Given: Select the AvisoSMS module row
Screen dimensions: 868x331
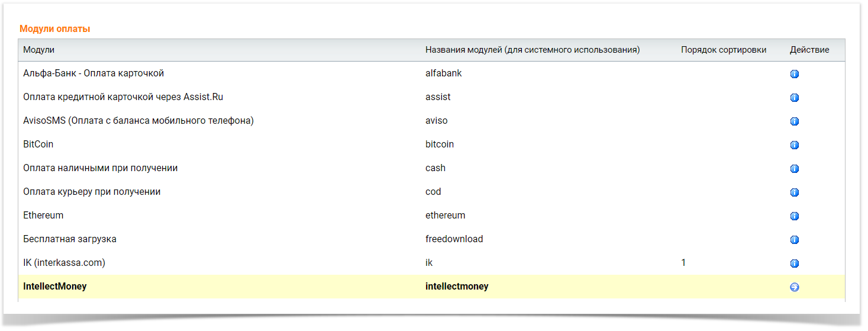Looking at the screenshot, I should pyautogui.click(x=138, y=121).
